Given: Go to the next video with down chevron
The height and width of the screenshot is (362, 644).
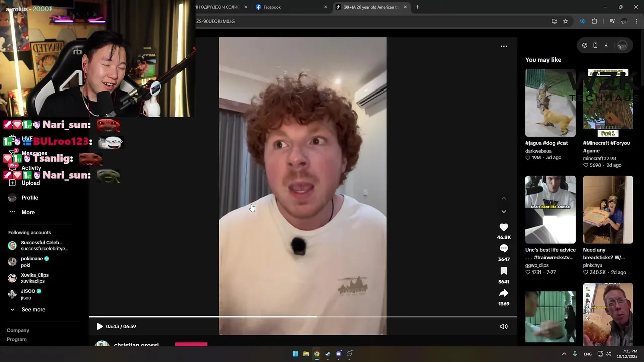Looking at the screenshot, I should pos(504,212).
